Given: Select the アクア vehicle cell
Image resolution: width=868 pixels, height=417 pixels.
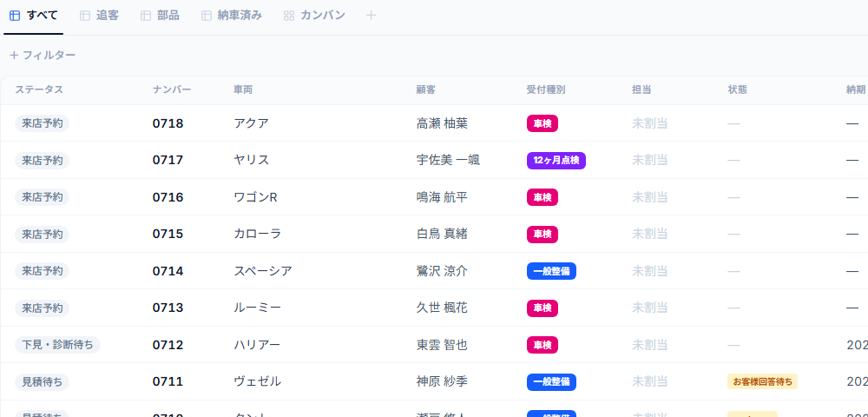Looking at the screenshot, I should tap(252, 123).
